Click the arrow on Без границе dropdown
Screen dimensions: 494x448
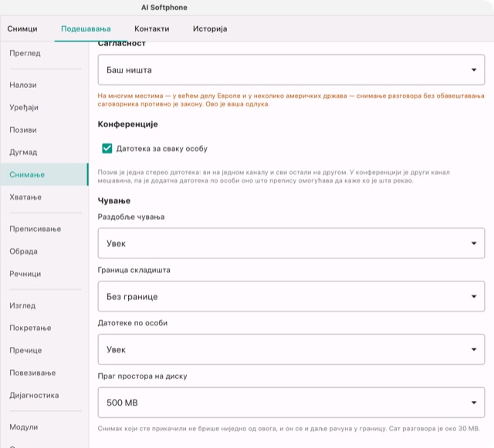pos(473,296)
